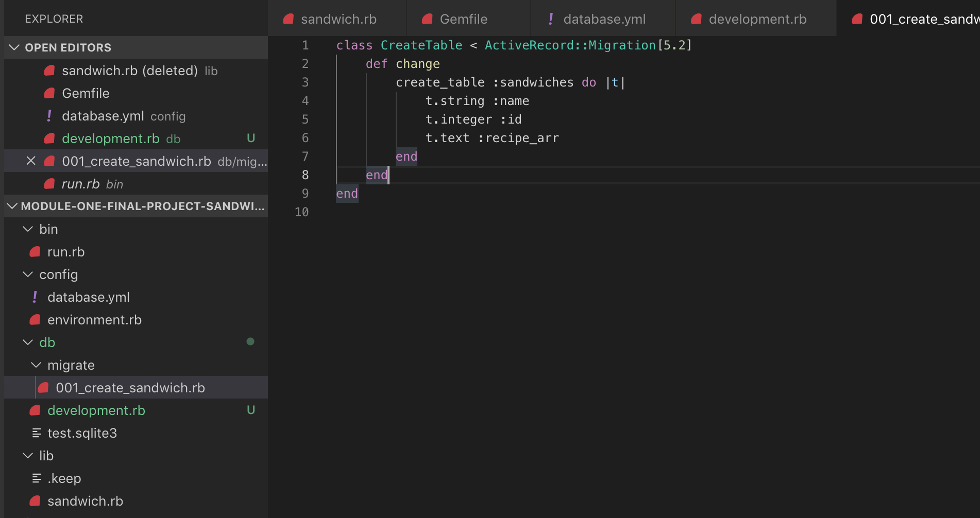Collapse the lib folder

tap(28, 456)
